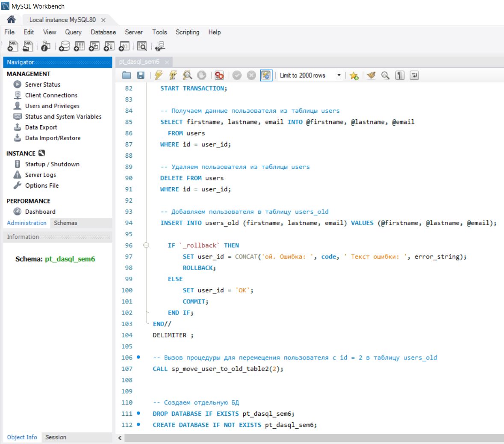504x444 pixels.
Task: Open the File menu
Action: pos(9,32)
